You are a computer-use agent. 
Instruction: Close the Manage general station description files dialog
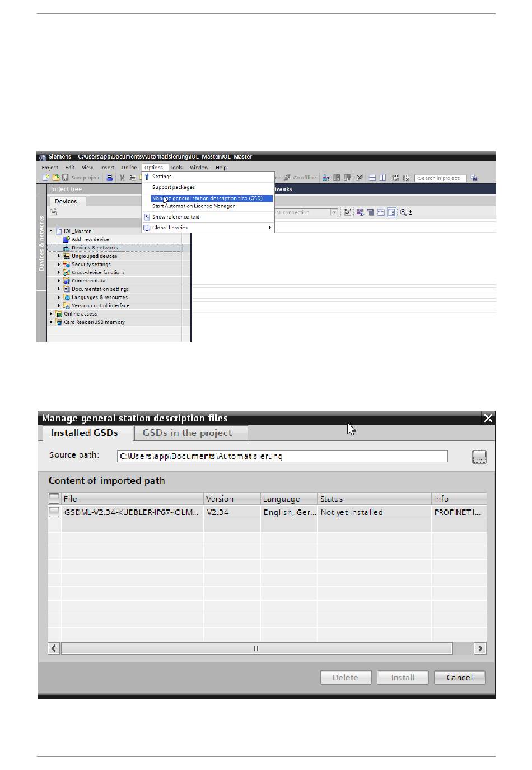pos(488,418)
